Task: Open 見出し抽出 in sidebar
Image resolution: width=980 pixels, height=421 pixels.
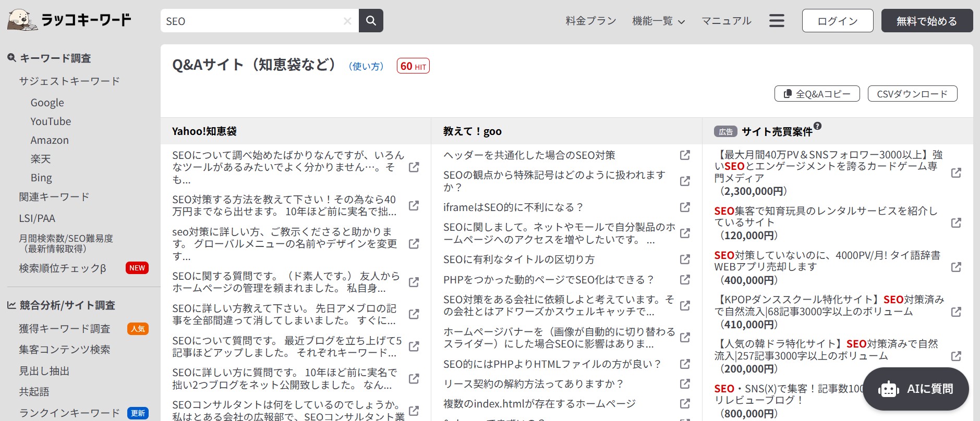Action: 44,371
